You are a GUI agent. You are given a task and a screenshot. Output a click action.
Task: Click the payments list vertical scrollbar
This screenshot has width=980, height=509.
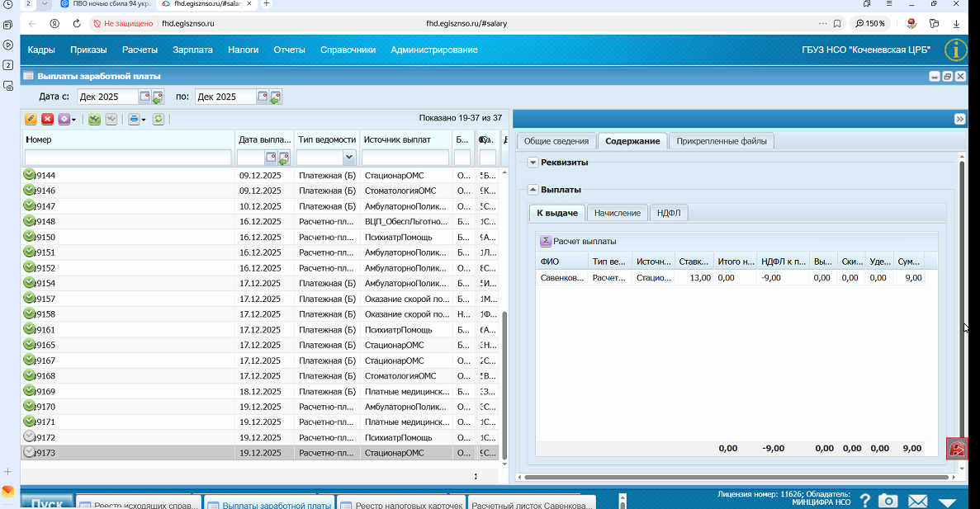504,386
